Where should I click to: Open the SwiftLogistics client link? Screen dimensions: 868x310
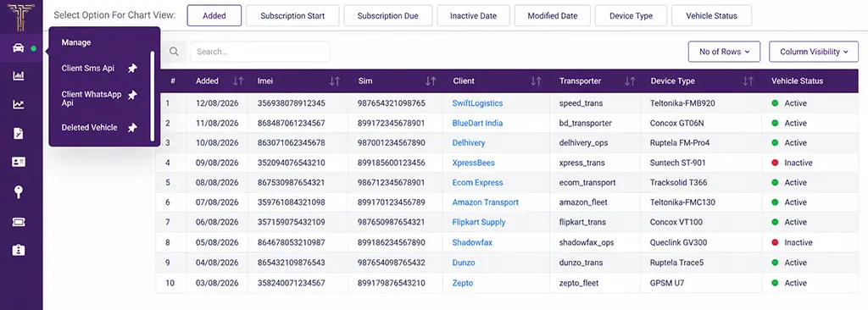click(x=477, y=103)
